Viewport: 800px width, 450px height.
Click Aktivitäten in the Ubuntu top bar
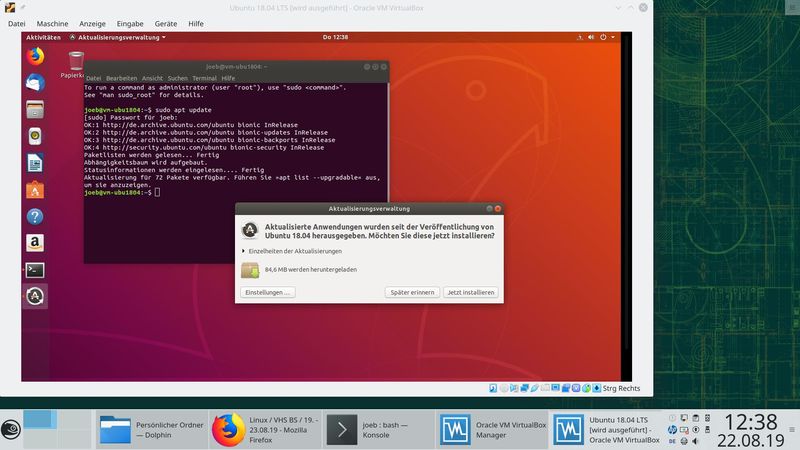tap(43, 37)
